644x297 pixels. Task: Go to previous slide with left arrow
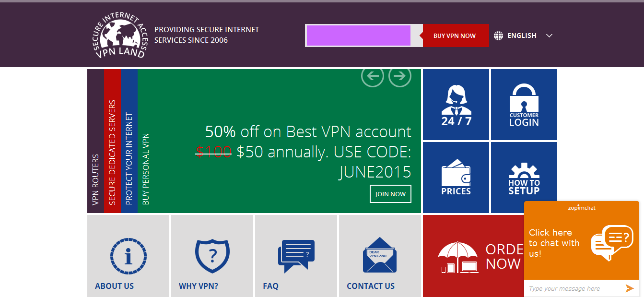click(373, 76)
